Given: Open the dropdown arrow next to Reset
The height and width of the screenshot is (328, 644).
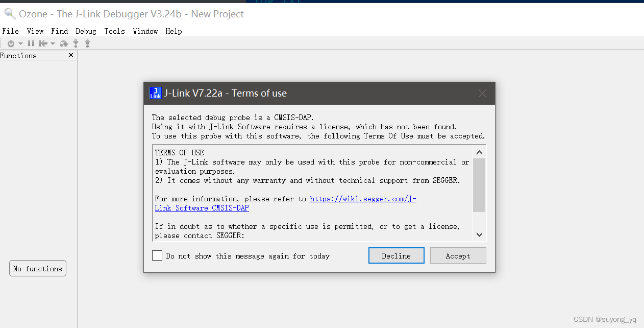Looking at the screenshot, I should [x=53, y=44].
